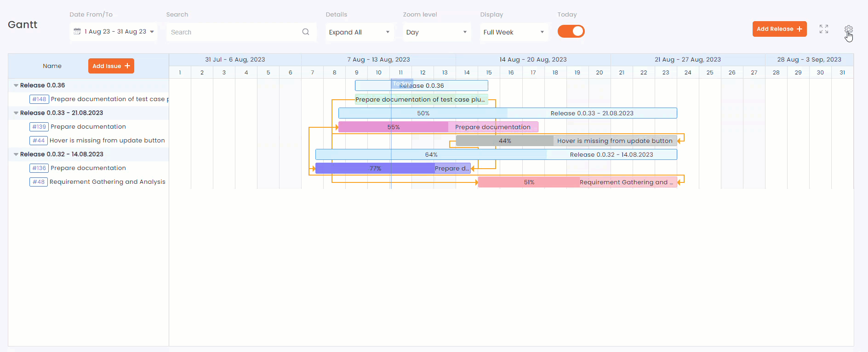Open the Details Expand All dropdown
The width and height of the screenshot is (868, 352).
(x=359, y=32)
